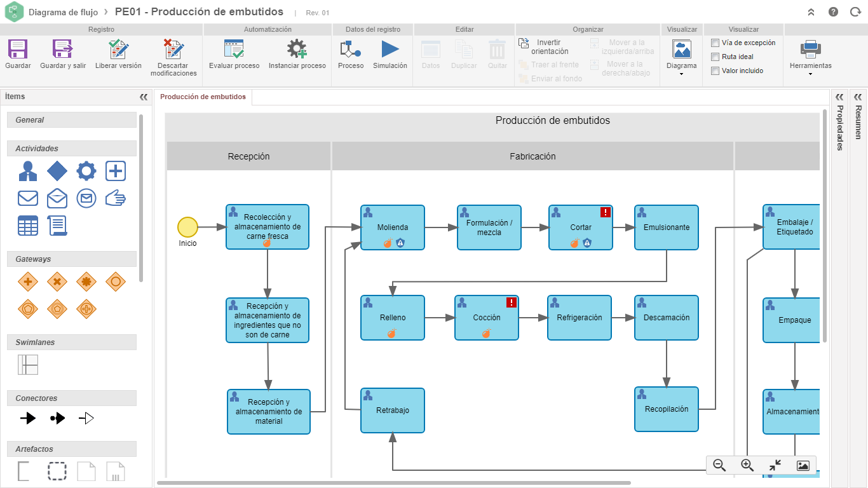
Task: Click Instanciar proceso gear icon
Action: [297, 50]
